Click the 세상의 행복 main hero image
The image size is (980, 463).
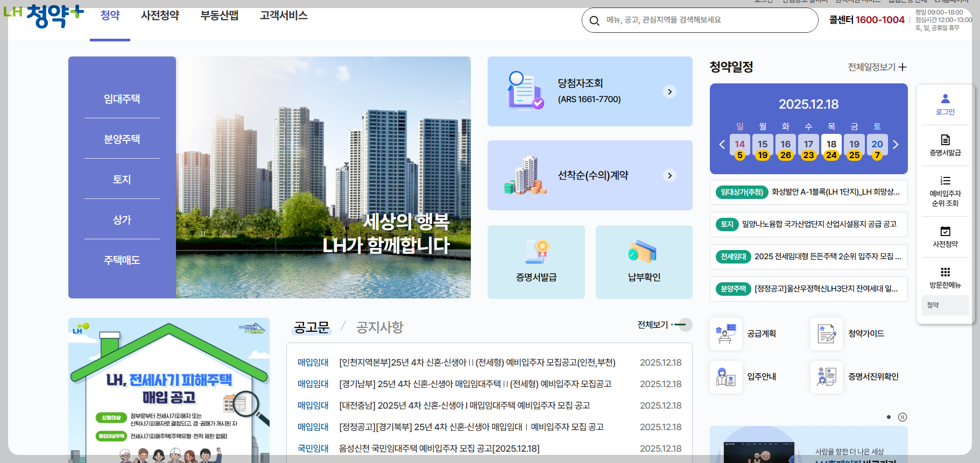(323, 177)
